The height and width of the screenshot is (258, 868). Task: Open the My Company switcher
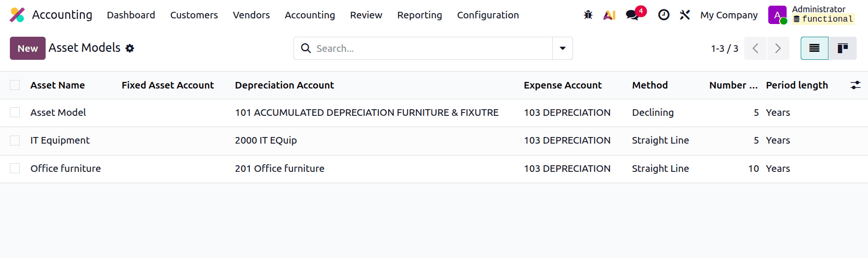click(x=729, y=15)
